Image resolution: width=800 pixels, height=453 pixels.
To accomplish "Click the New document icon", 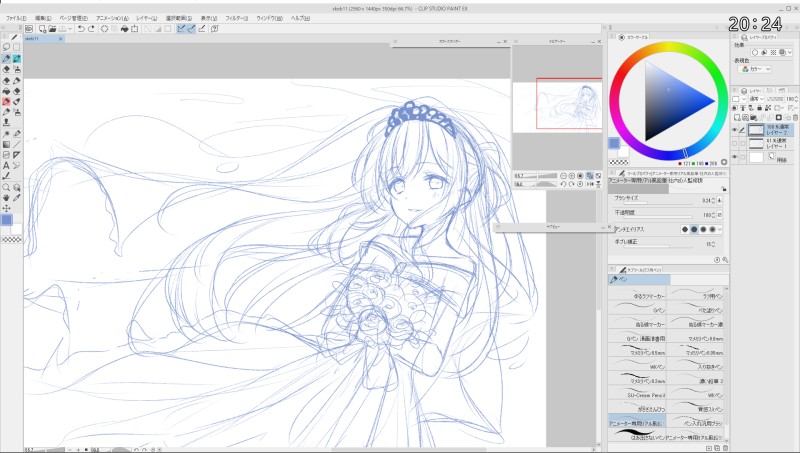I will (x=42, y=29).
